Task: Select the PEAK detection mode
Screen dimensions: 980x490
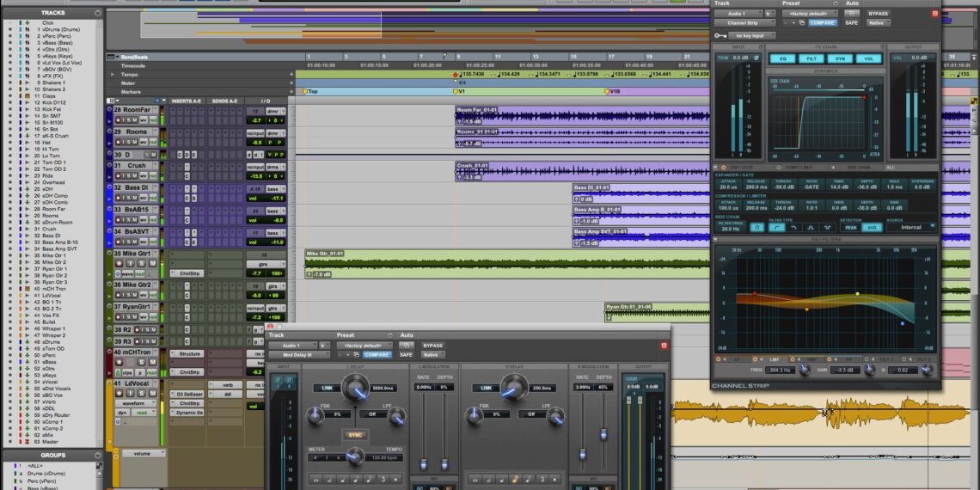Action: (x=850, y=228)
